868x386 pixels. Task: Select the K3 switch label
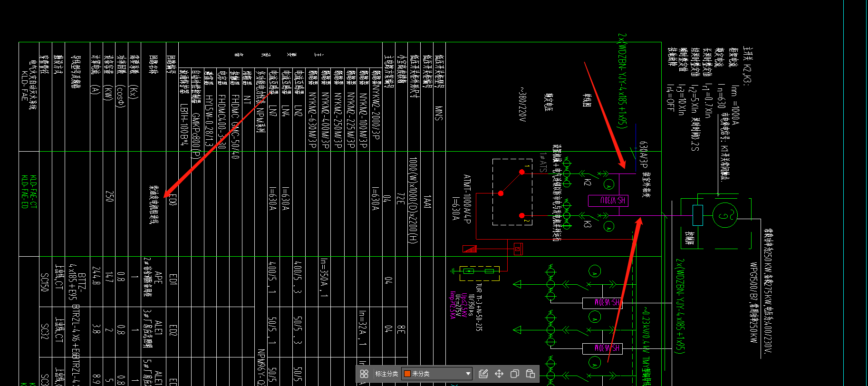[588, 223]
